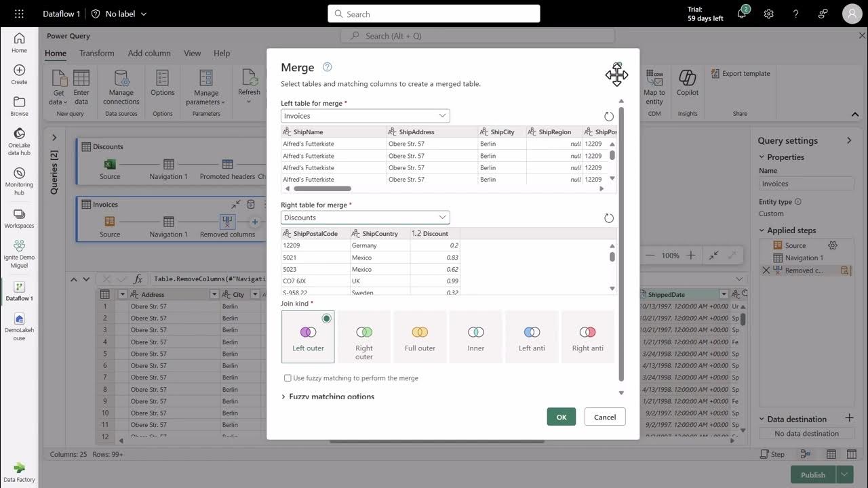Add a data destination plus button

click(849, 418)
